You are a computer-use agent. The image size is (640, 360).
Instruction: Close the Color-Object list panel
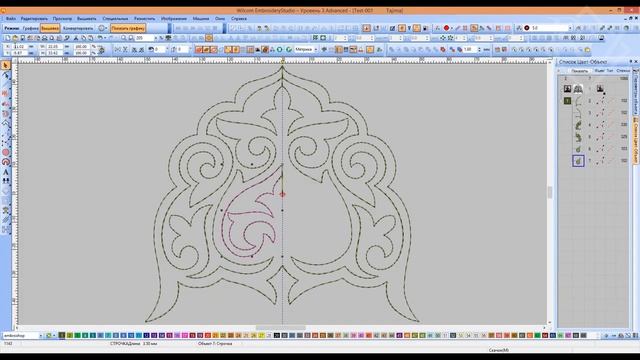coord(636,62)
